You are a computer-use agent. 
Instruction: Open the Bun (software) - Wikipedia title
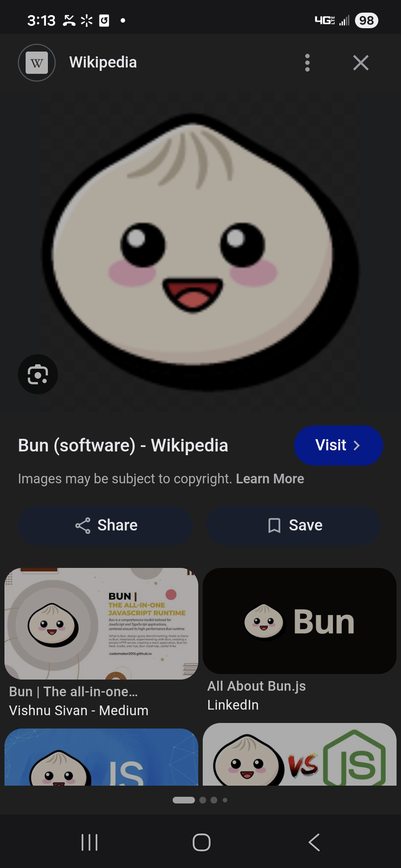pos(123,445)
